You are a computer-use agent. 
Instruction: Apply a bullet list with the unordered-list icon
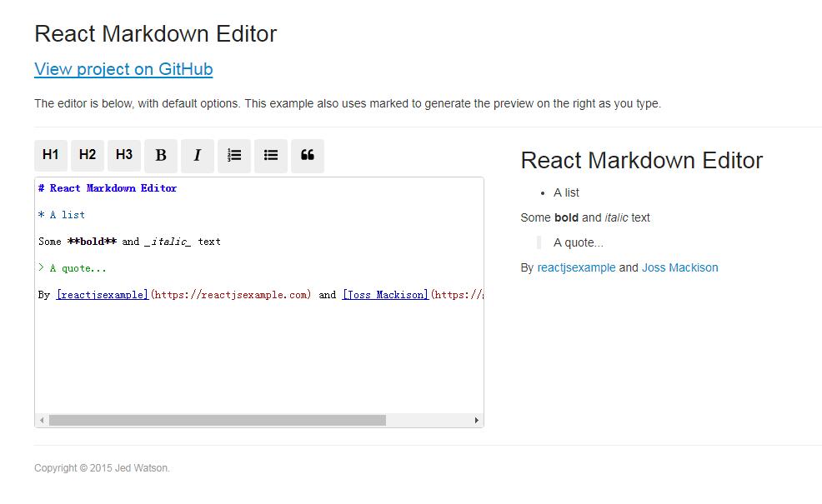(270, 156)
